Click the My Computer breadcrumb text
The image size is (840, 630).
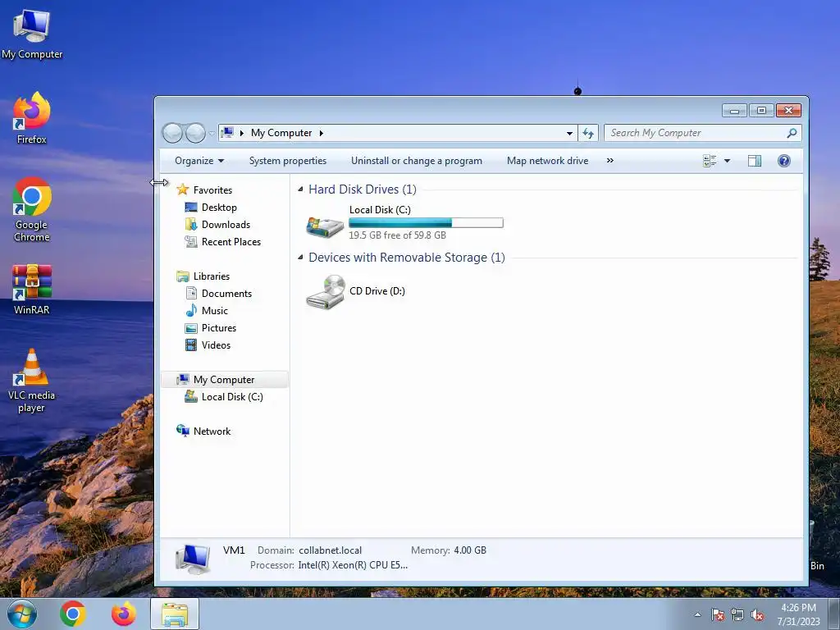pyautogui.click(x=281, y=133)
